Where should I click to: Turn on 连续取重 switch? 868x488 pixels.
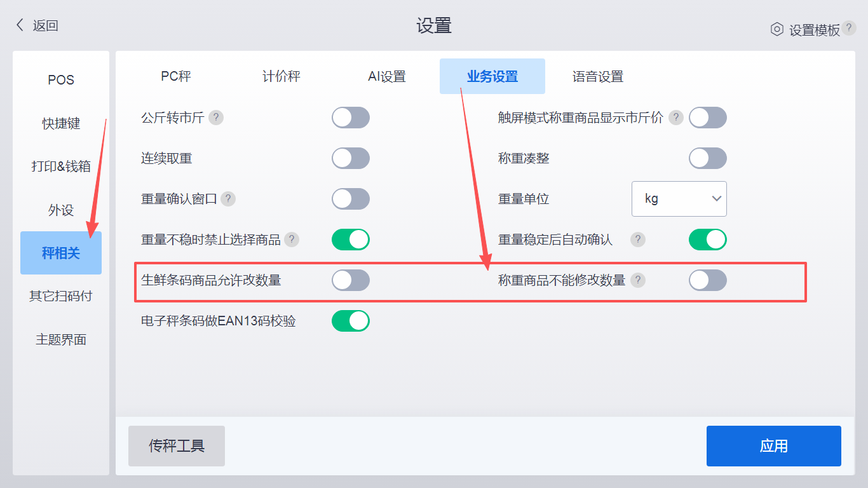tap(350, 158)
